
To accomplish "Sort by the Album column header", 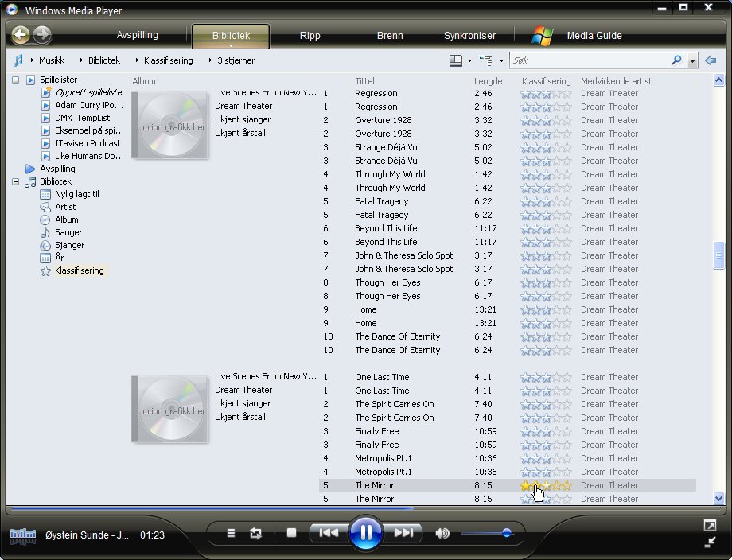I will point(144,81).
